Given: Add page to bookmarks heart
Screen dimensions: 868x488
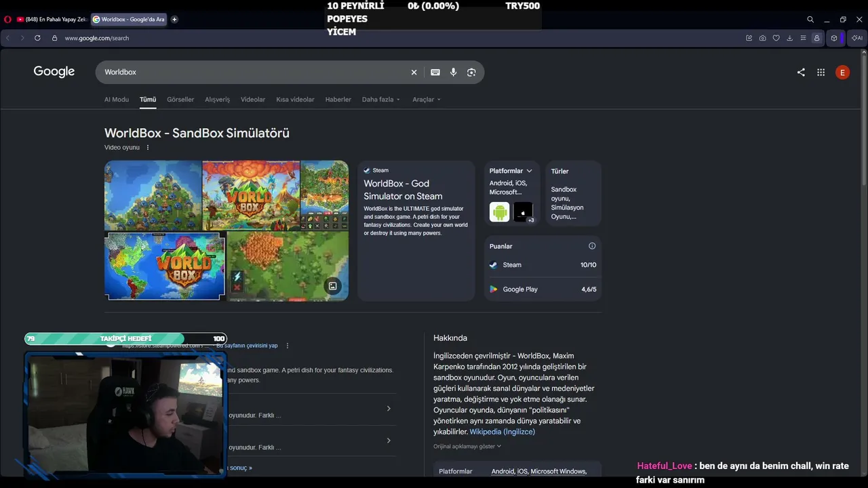Looking at the screenshot, I should (x=776, y=38).
